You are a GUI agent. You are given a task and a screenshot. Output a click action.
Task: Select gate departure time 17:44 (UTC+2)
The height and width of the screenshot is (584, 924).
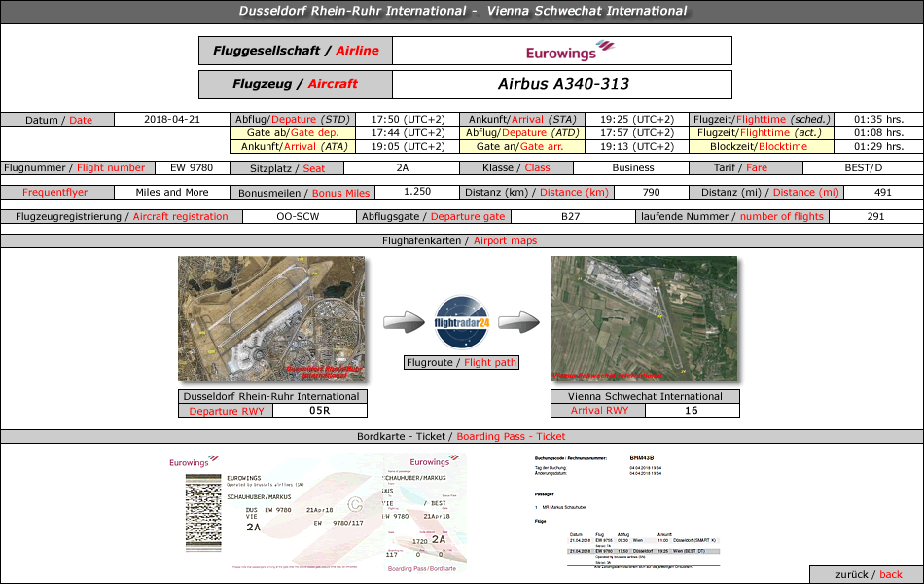click(x=408, y=132)
